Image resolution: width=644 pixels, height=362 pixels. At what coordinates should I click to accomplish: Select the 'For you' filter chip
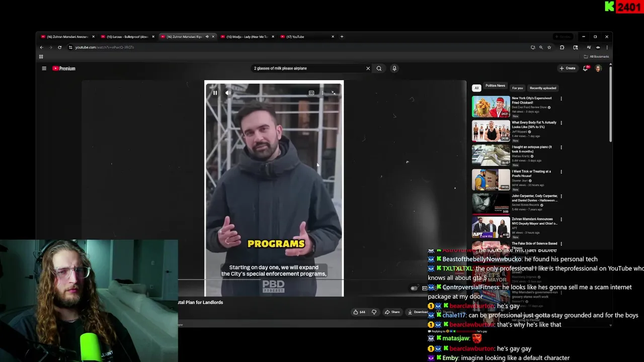(517, 88)
